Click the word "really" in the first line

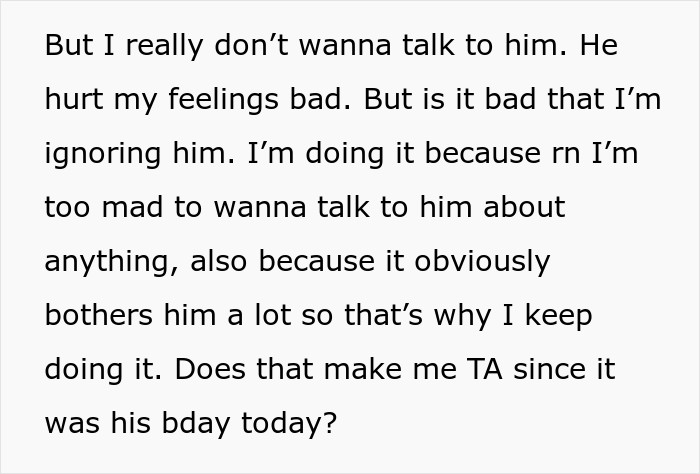point(144,47)
